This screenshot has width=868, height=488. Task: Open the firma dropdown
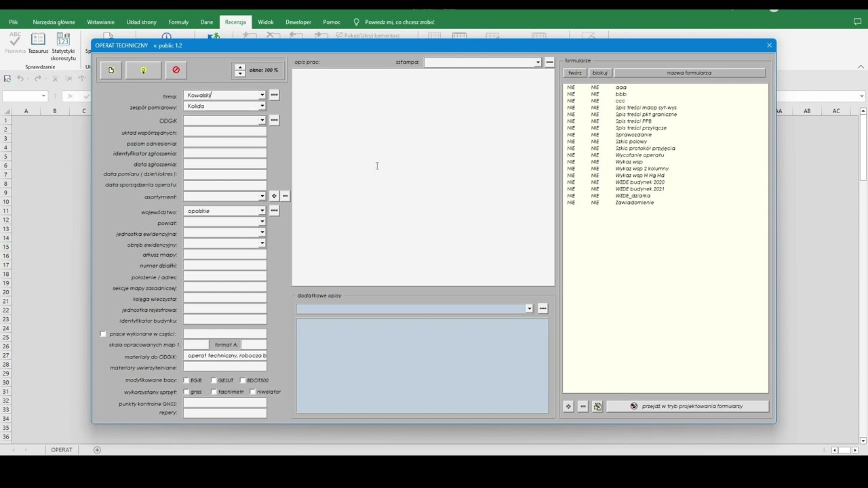click(262, 96)
